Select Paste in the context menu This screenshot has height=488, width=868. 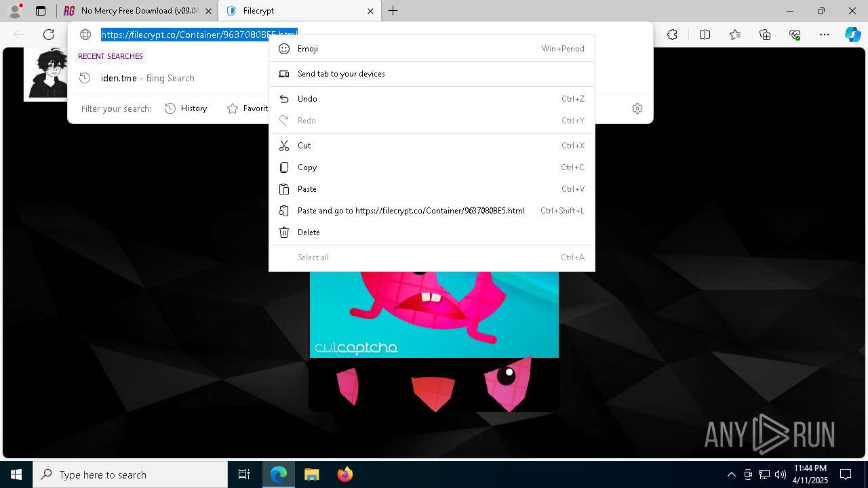pos(432,189)
